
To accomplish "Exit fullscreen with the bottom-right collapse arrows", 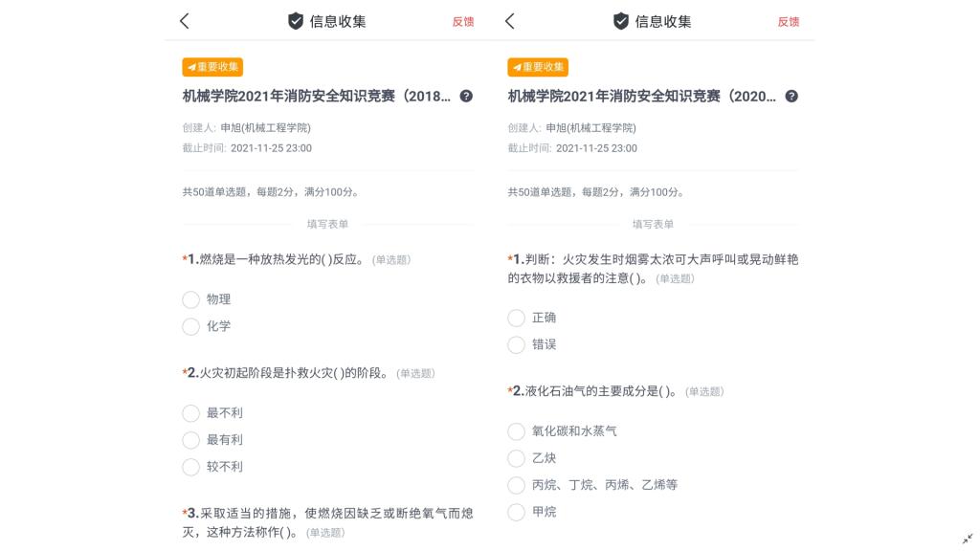I will coord(968,539).
